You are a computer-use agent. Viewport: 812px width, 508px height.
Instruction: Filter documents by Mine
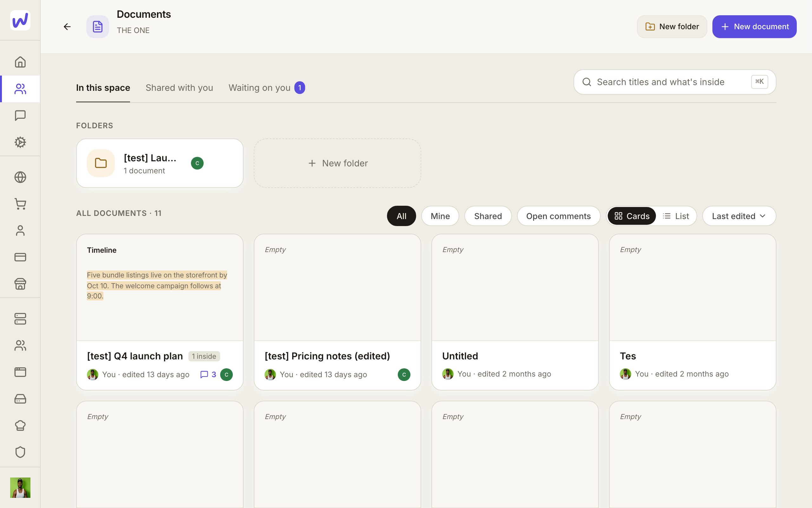coord(440,216)
